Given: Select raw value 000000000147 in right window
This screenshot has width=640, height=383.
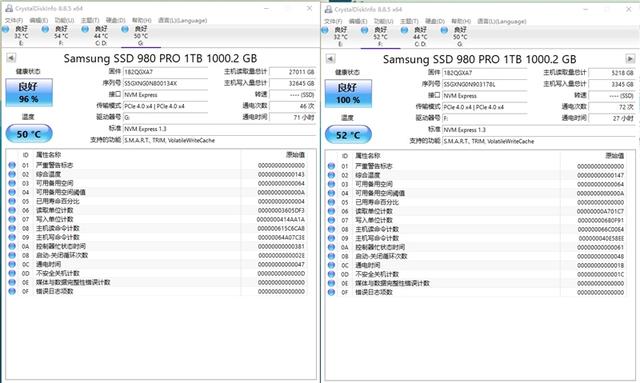Looking at the screenshot, I should 600,175.
